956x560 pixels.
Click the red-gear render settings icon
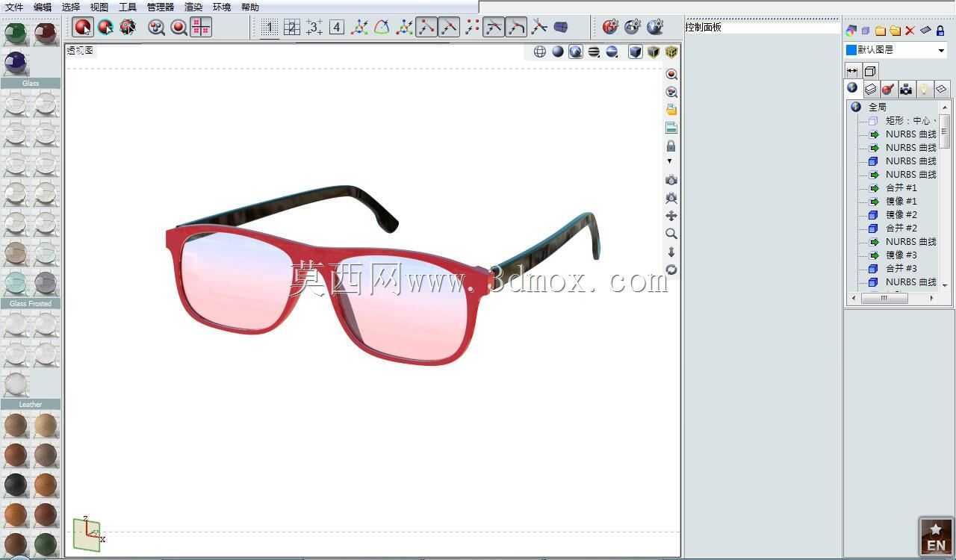(610, 27)
